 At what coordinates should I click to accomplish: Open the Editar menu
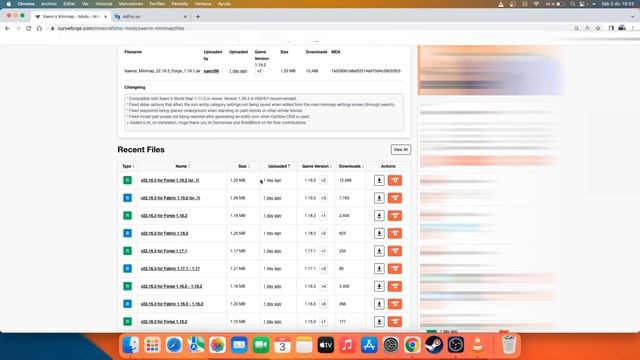[69, 4]
